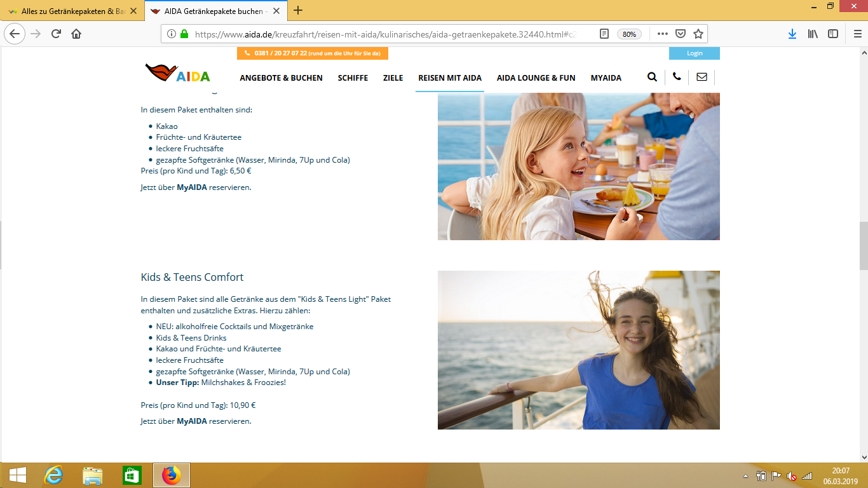The width and height of the screenshot is (868, 488).
Task: Bookmark this page with the star icon
Action: click(698, 34)
